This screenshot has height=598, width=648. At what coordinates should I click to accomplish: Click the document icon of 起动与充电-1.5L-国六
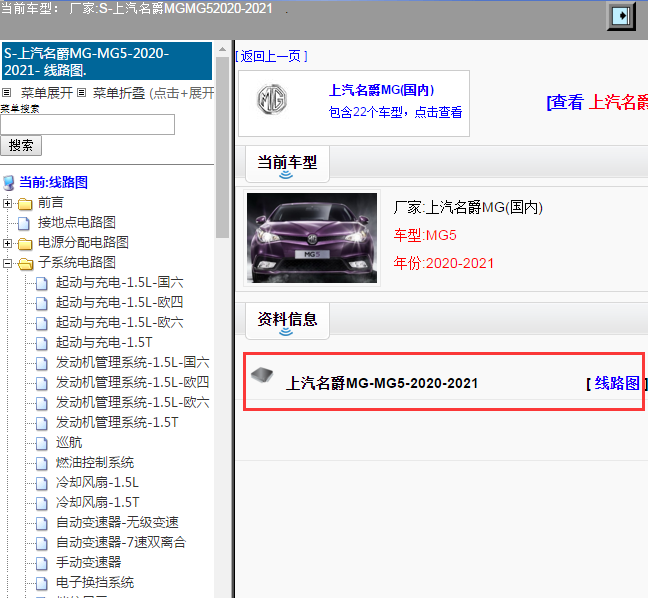[41, 284]
